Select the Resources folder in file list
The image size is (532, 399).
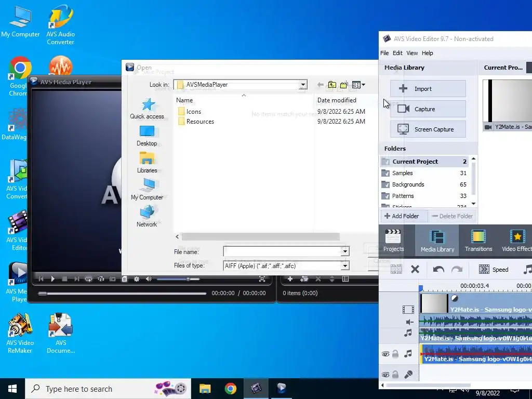(196, 122)
